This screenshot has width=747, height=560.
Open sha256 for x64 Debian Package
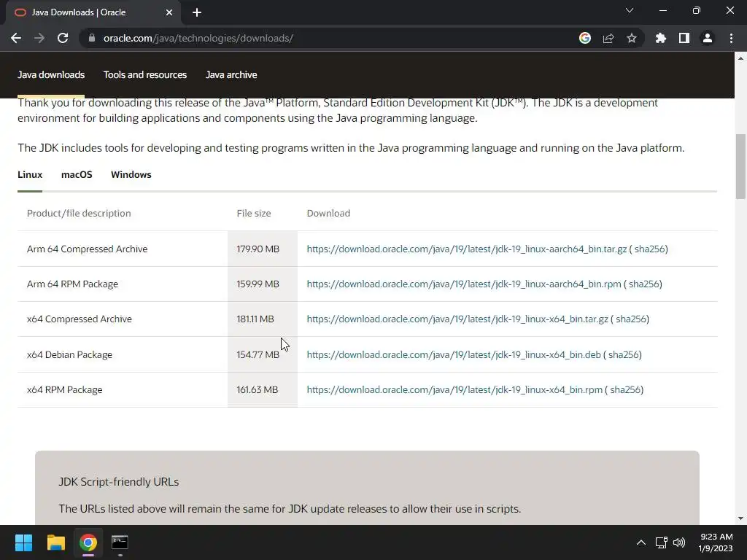click(624, 355)
